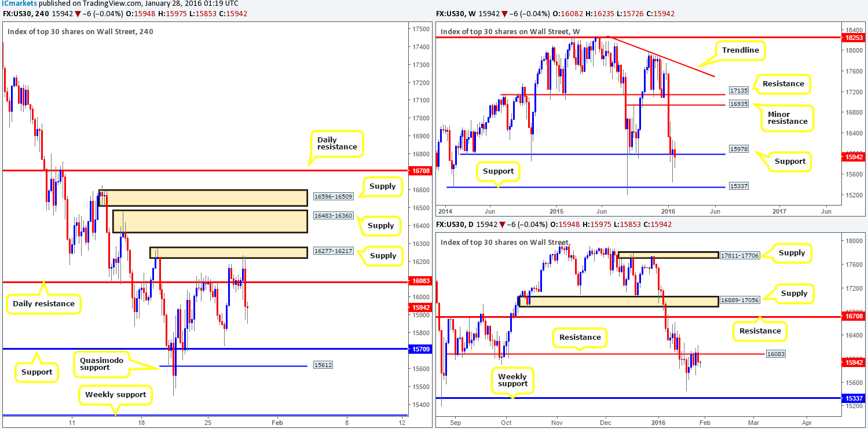The height and width of the screenshot is (429, 868).
Task: Open the ICmarkets publisher link
Action: 19,3
